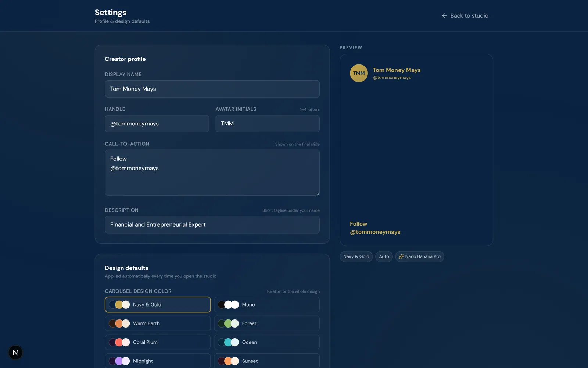Pick the Sunset color palette

click(267, 361)
